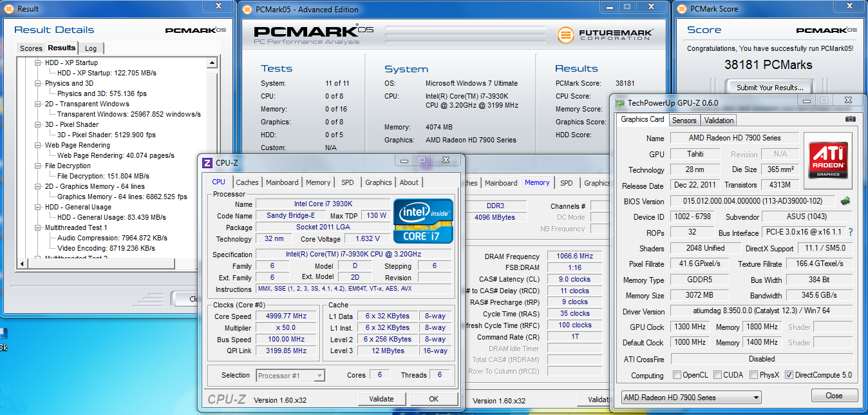Switch to the Log tab
The width and height of the screenshot is (868, 415).
[x=91, y=48]
